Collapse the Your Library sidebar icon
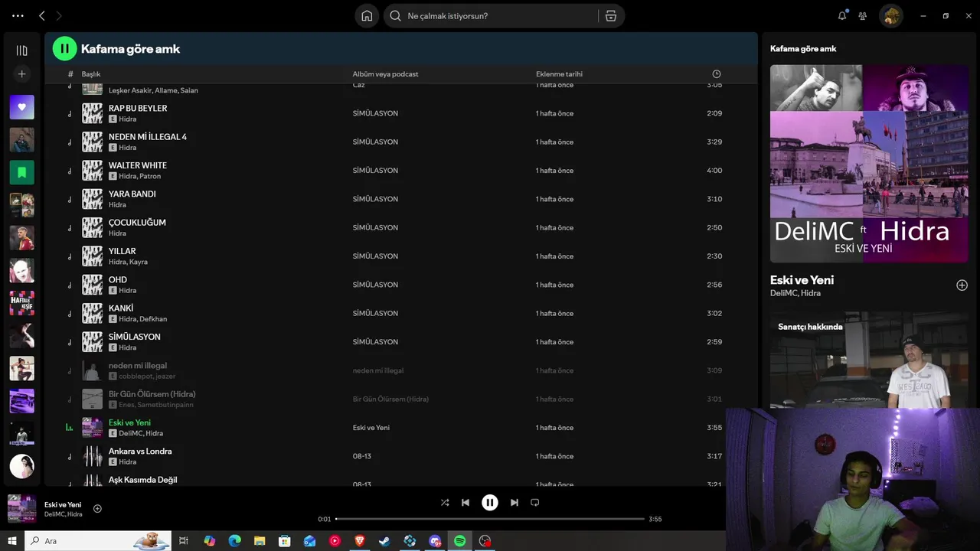The height and width of the screenshot is (551, 980). (21, 51)
